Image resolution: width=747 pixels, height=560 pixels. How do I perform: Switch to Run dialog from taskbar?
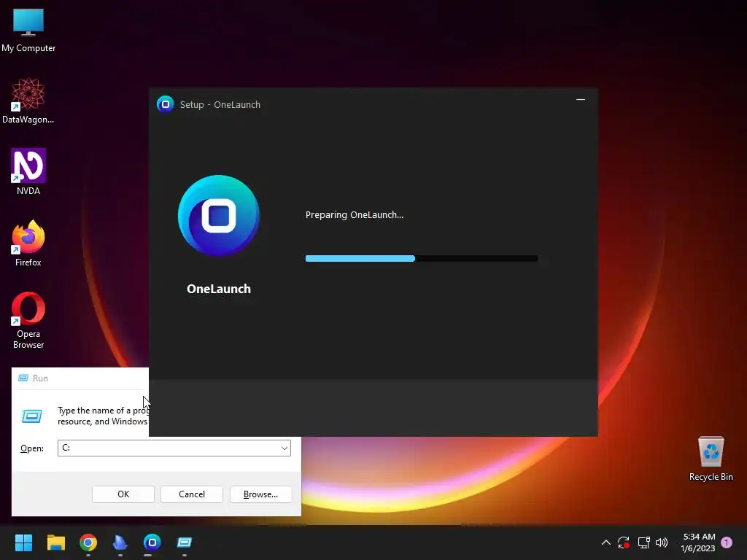(185, 542)
